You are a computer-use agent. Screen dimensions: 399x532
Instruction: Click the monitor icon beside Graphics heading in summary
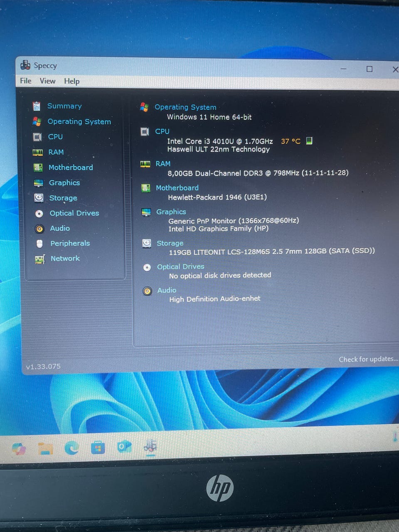pos(146,212)
